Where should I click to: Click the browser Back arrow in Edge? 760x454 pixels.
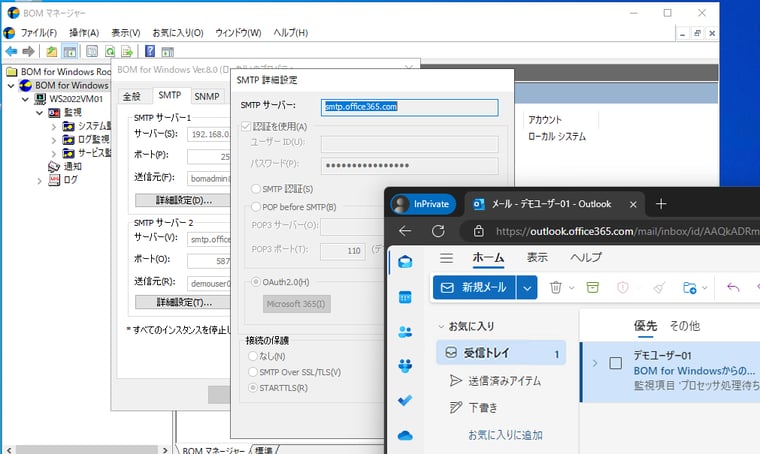[405, 231]
